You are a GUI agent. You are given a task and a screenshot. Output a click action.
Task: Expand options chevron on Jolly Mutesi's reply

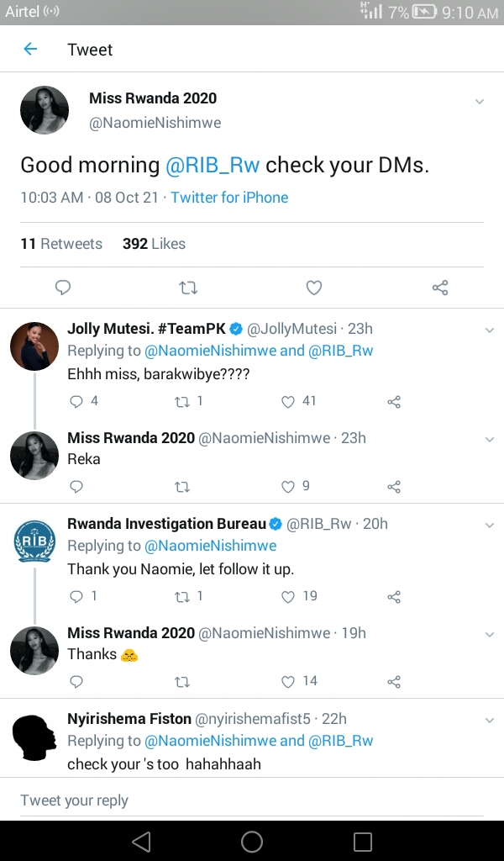490,330
